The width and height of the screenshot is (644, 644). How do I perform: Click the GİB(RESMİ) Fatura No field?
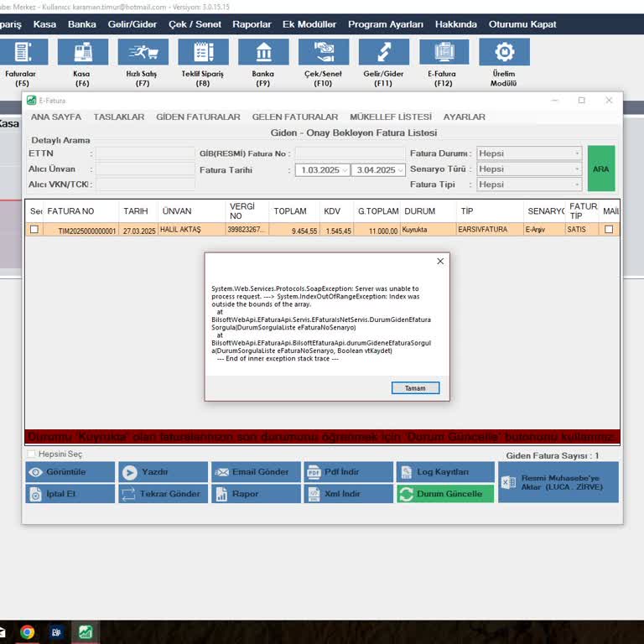tap(350, 153)
